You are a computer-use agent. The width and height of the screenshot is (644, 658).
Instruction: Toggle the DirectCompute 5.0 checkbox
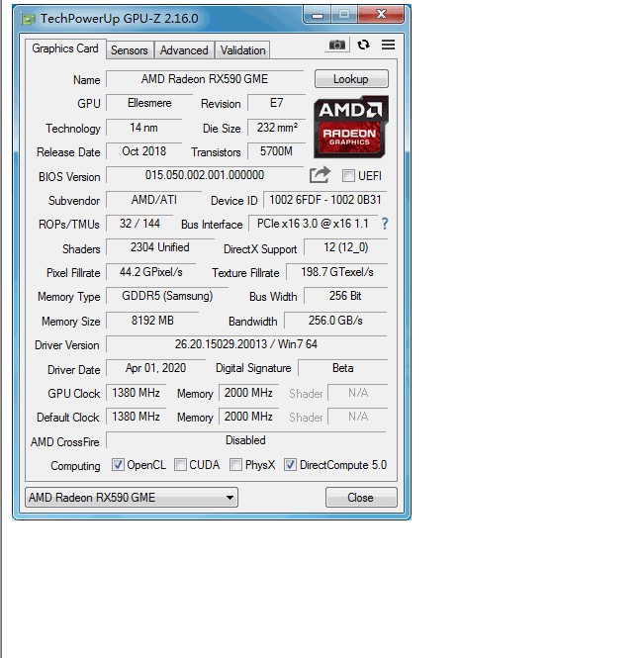click(x=290, y=464)
